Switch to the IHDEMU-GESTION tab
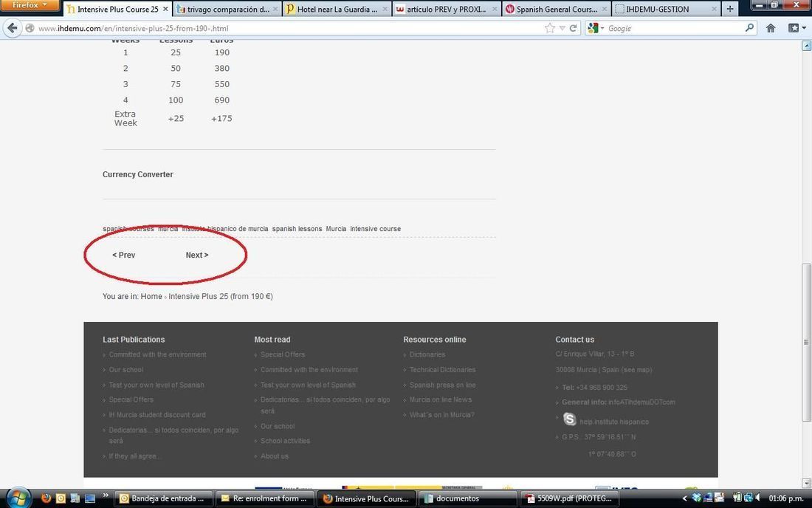This screenshot has height=508, width=812. [667, 9]
